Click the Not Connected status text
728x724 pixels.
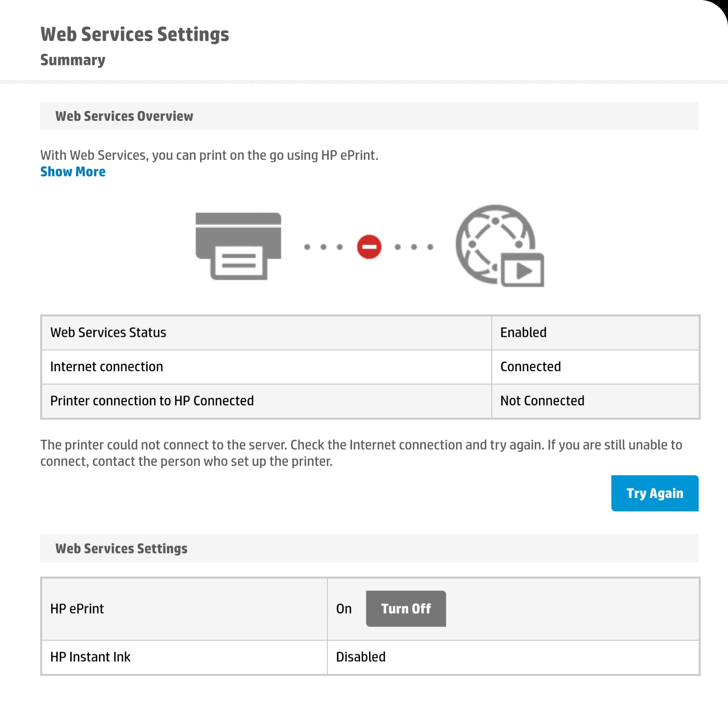(x=542, y=401)
